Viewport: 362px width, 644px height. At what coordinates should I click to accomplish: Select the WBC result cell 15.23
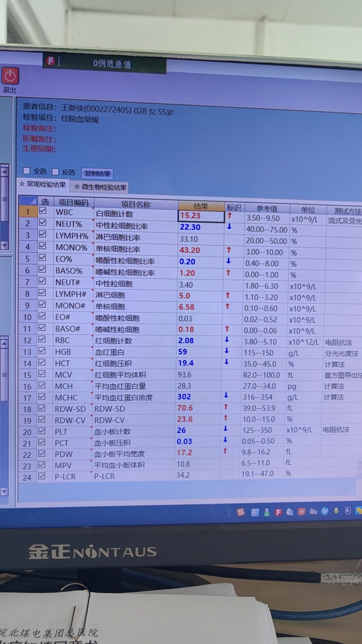click(201, 216)
